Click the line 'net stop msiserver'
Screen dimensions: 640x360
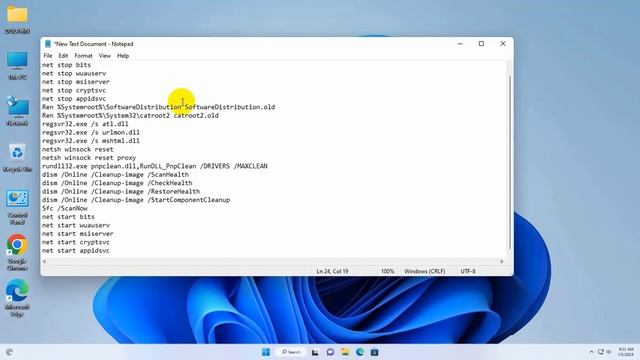76,82
